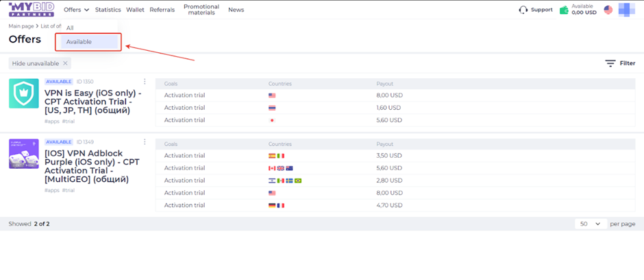
Task: Select Available in the Offers dropdown
Action: 89,42
